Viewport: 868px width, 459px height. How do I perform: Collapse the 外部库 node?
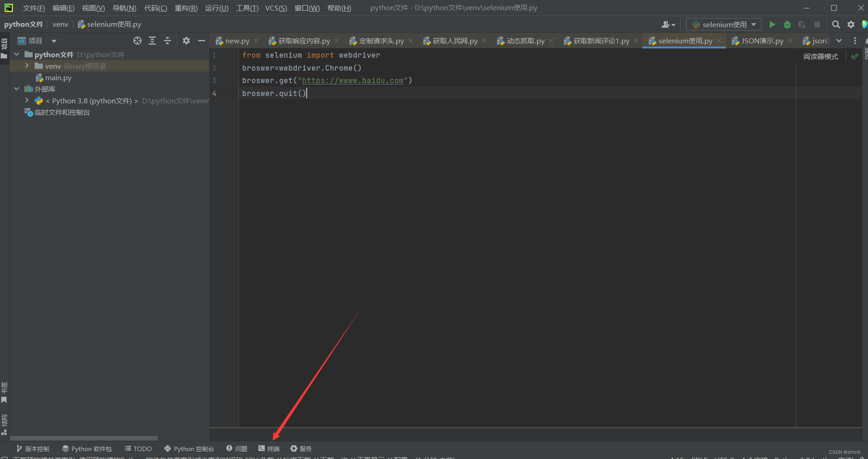17,89
